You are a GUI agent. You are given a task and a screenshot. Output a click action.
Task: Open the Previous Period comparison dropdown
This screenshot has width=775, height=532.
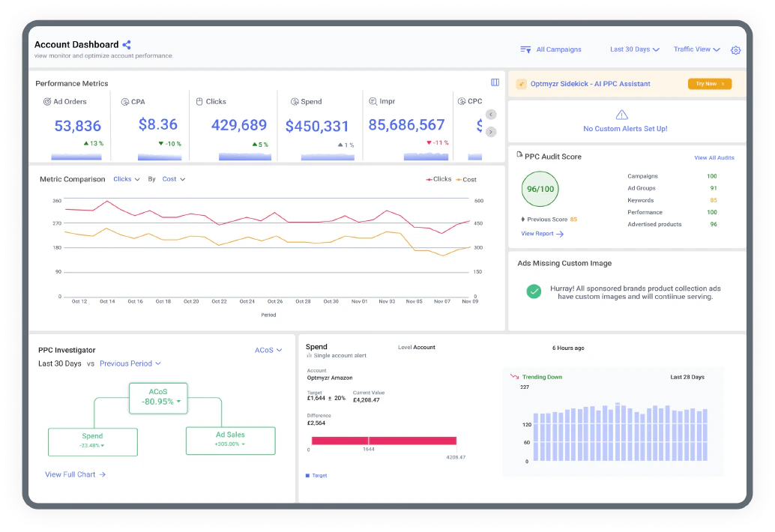click(x=130, y=363)
